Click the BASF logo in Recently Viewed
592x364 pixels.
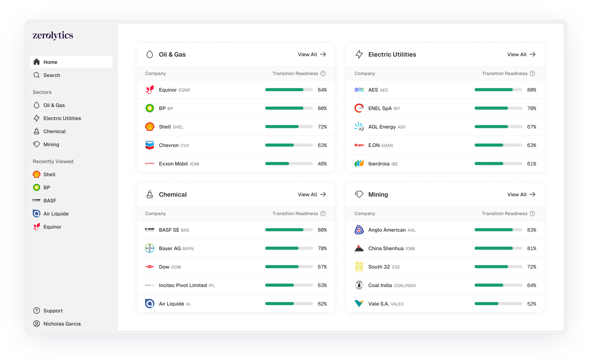[x=36, y=200]
